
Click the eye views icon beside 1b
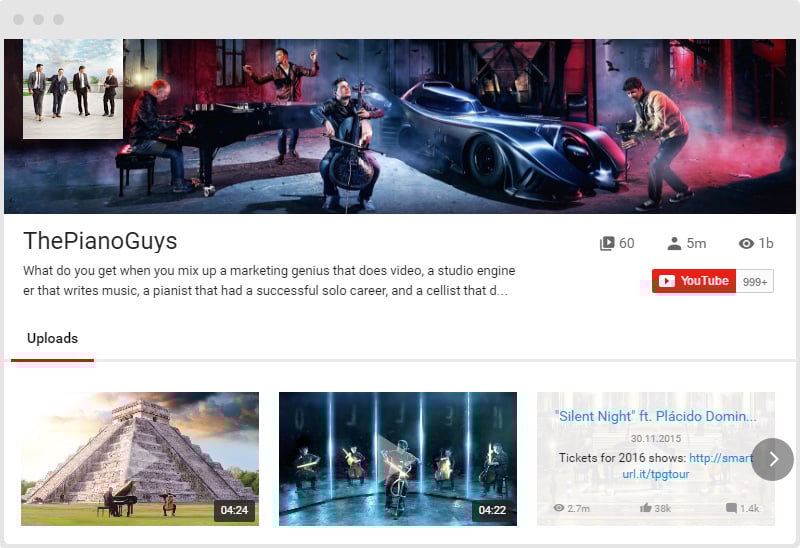coord(746,243)
